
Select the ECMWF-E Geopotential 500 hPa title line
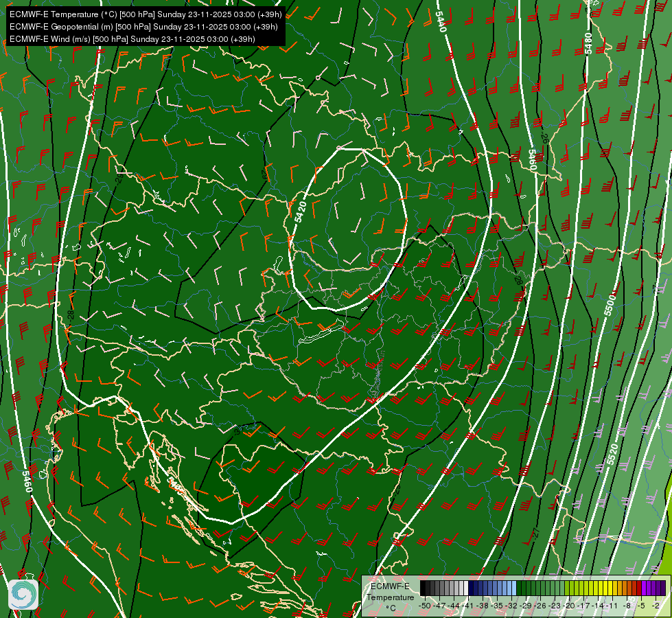click(x=143, y=27)
